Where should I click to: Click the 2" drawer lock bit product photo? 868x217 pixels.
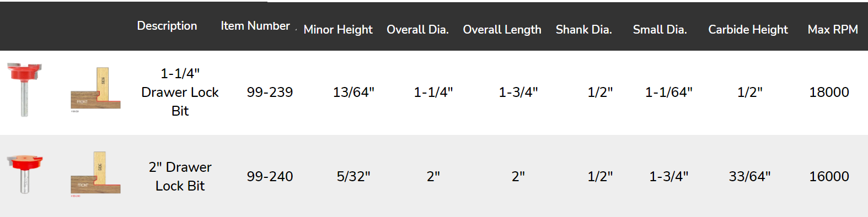pyautogui.click(x=24, y=173)
